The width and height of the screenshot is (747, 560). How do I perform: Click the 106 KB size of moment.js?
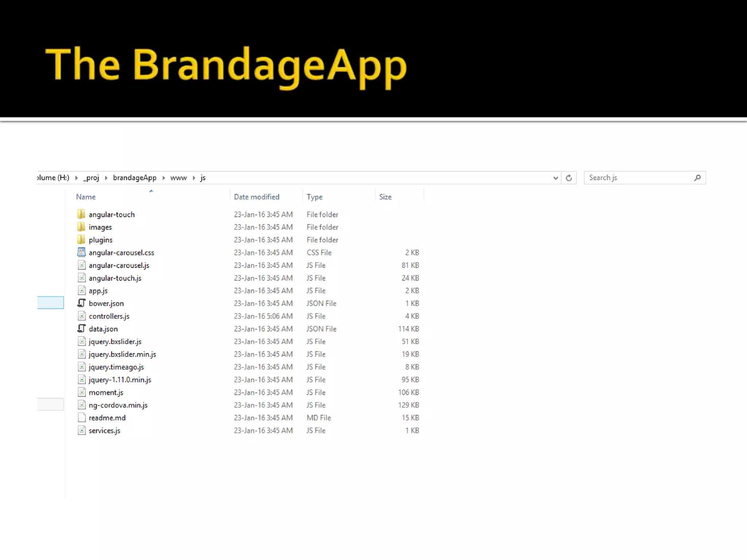(x=409, y=393)
